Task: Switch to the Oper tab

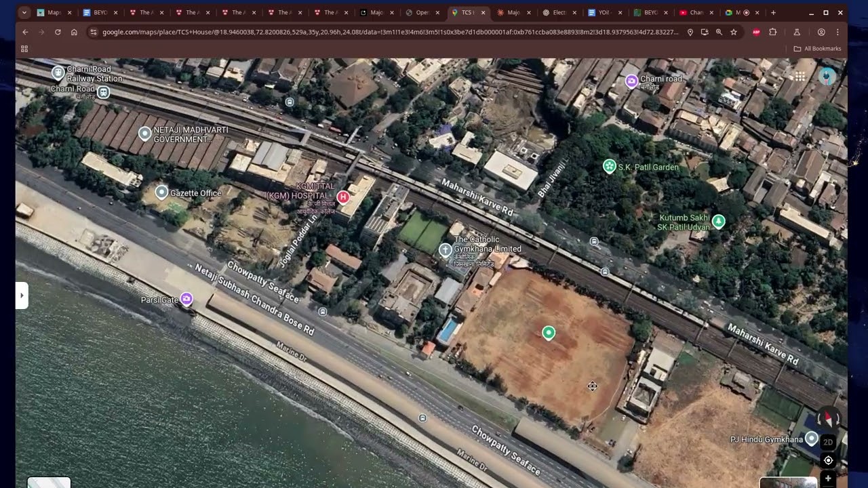Action: 422,12
